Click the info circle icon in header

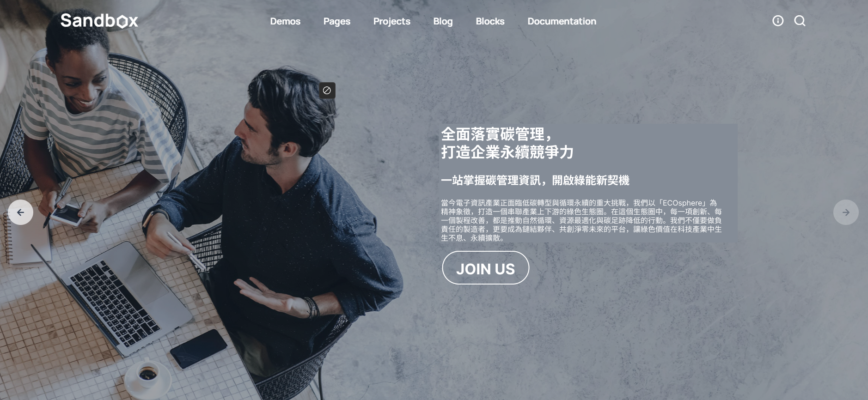click(778, 21)
